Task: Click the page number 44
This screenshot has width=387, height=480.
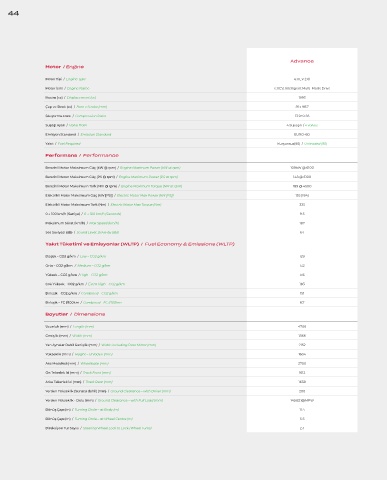Action: pyautogui.click(x=13, y=13)
